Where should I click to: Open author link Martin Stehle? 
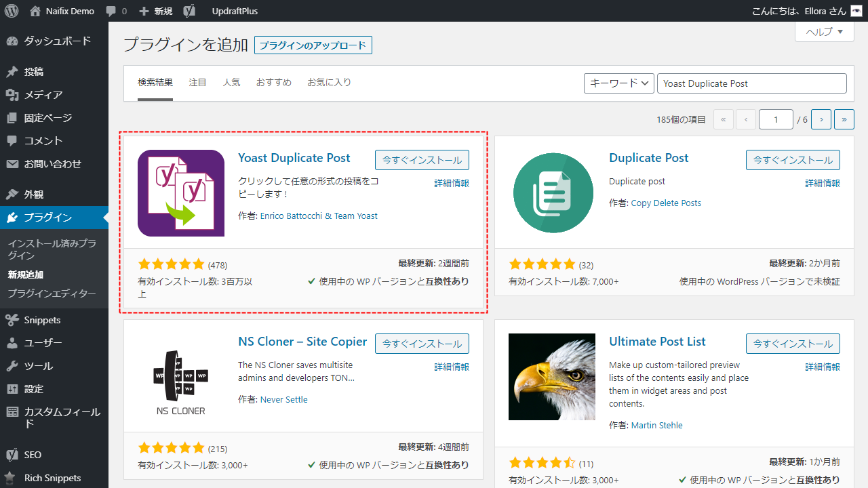[x=656, y=425]
